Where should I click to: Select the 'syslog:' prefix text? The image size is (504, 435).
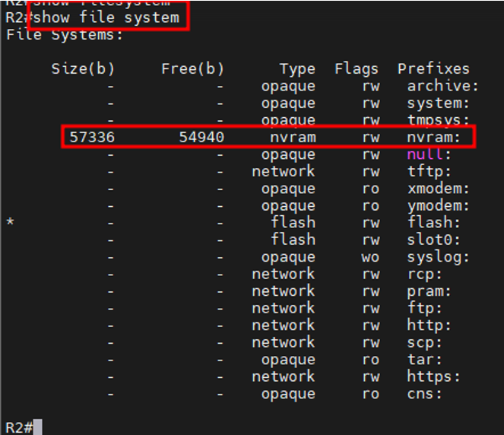click(x=439, y=258)
